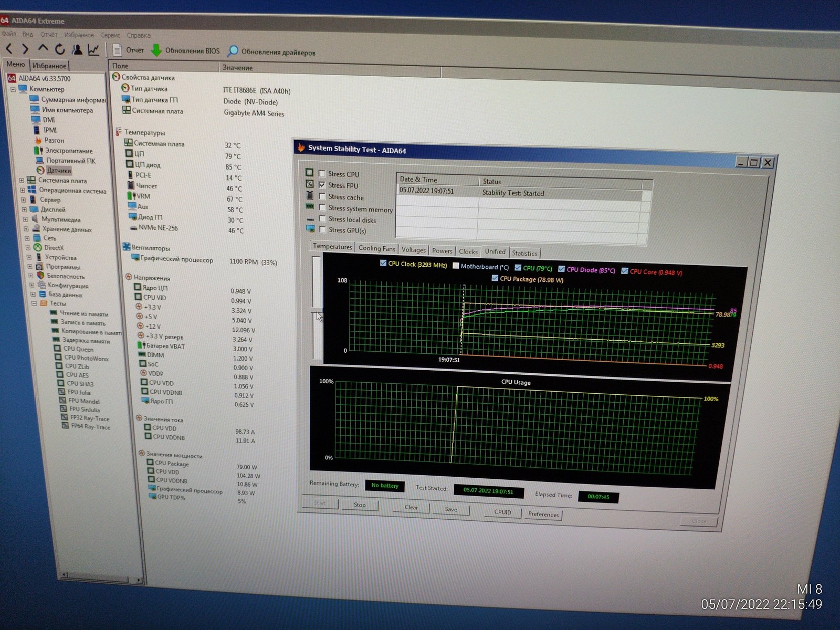Enable Stress GPU(s) checkbox
The height and width of the screenshot is (630, 840).
pos(322,230)
